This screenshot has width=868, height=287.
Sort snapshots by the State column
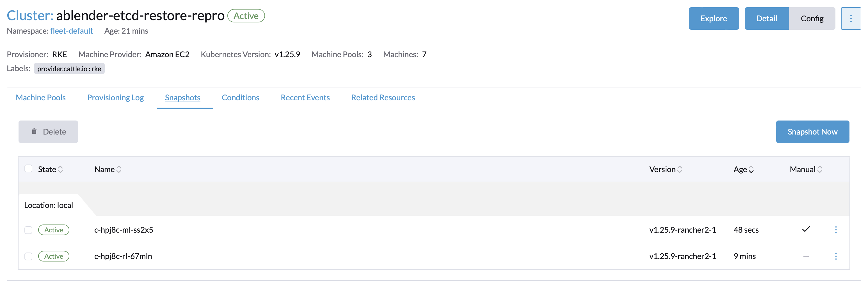point(61,169)
